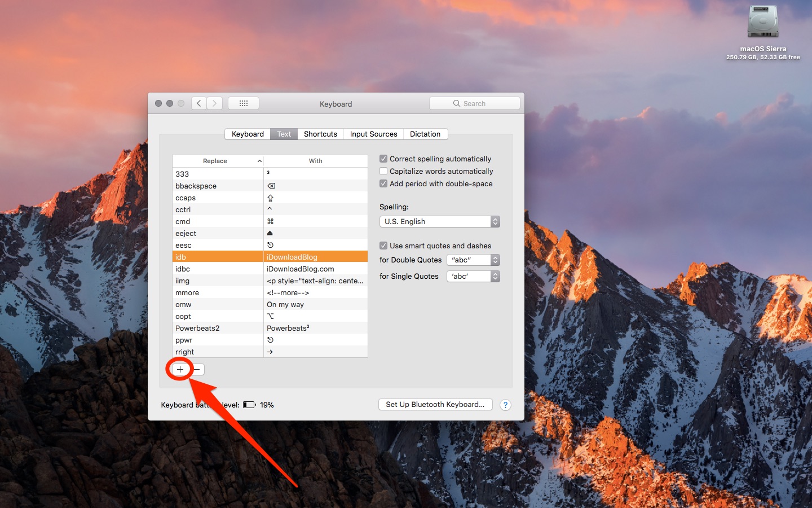Expand the Double Quotes style dropdown
Screen dimensions: 812x508
click(x=473, y=260)
